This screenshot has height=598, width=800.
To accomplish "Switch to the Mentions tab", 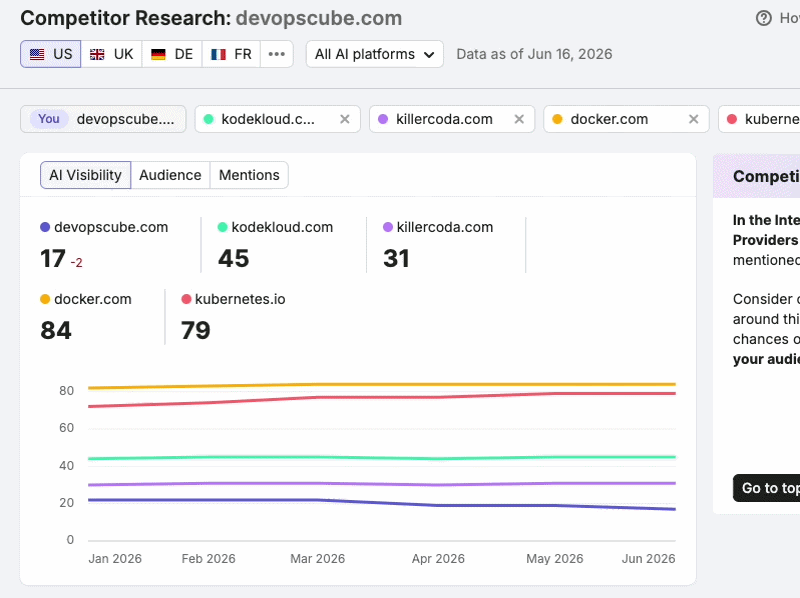I will 249,175.
